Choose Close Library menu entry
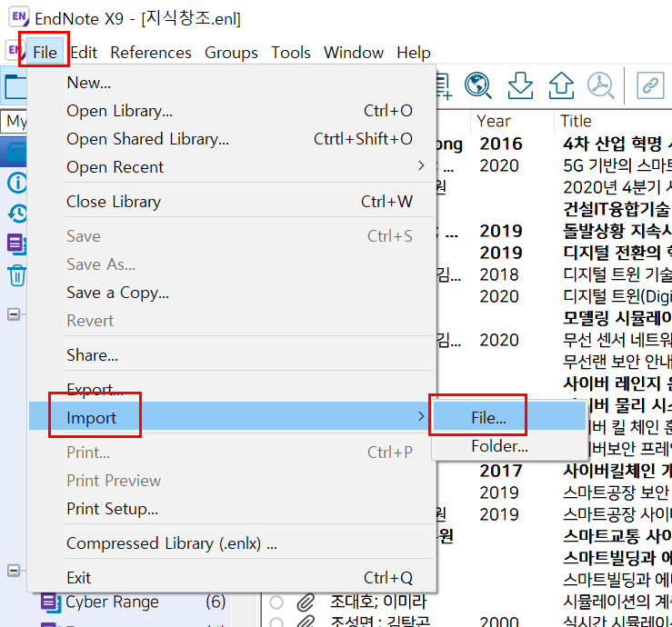Image resolution: width=672 pixels, height=627 pixels. [x=232, y=202]
